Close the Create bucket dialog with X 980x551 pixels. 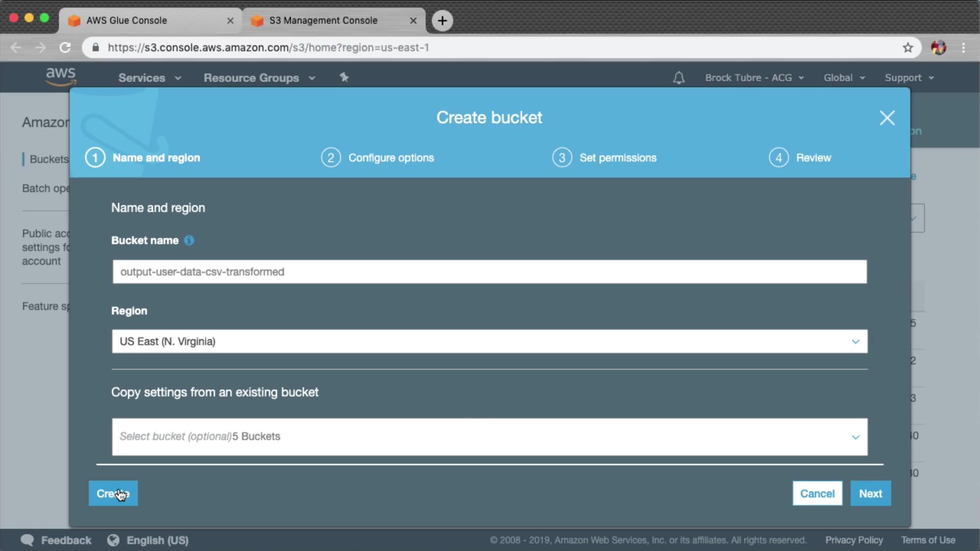887,118
